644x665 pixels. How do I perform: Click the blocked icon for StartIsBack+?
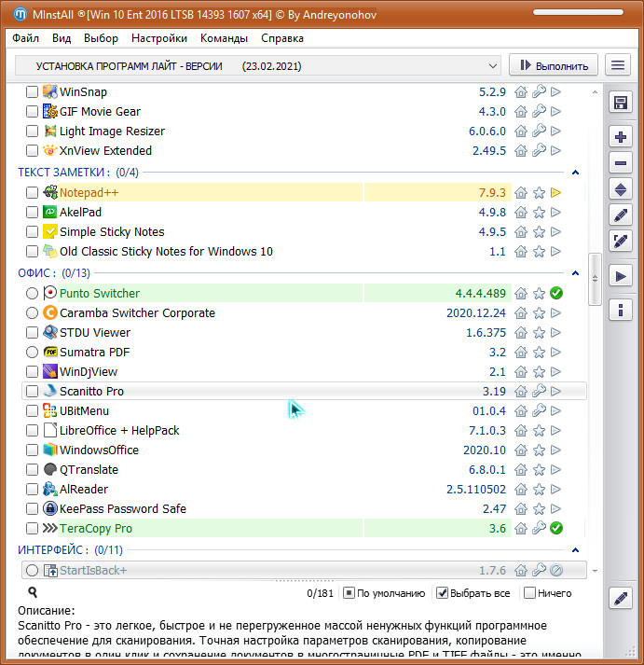[x=556, y=571]
